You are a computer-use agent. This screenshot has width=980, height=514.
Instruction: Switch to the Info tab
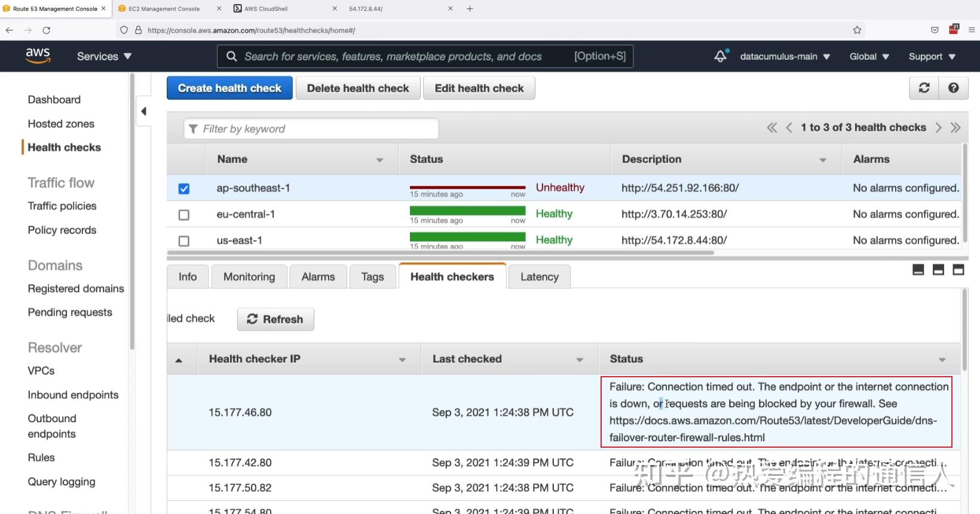[x=188, y=276]
